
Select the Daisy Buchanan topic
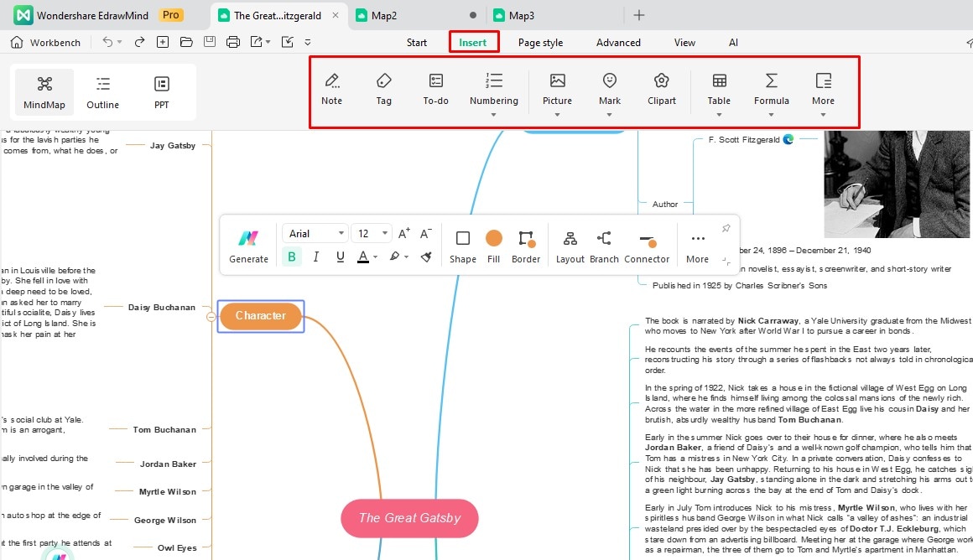[161, 307]
